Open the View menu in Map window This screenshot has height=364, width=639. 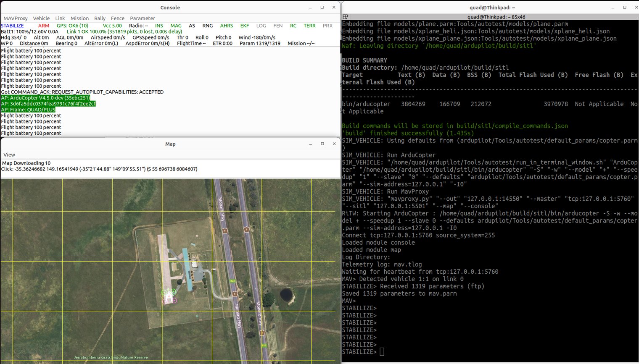[x=9, y=155]
